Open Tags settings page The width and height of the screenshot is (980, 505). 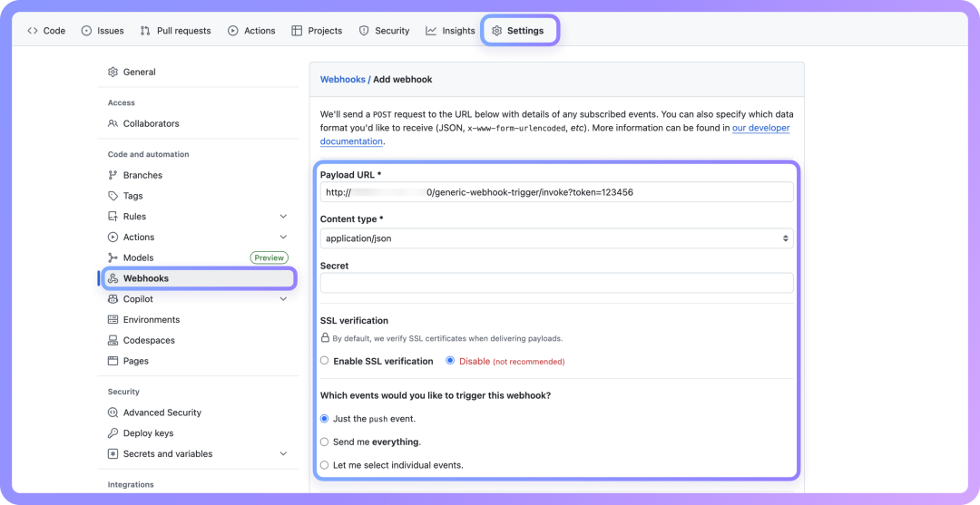pos(133,196)
